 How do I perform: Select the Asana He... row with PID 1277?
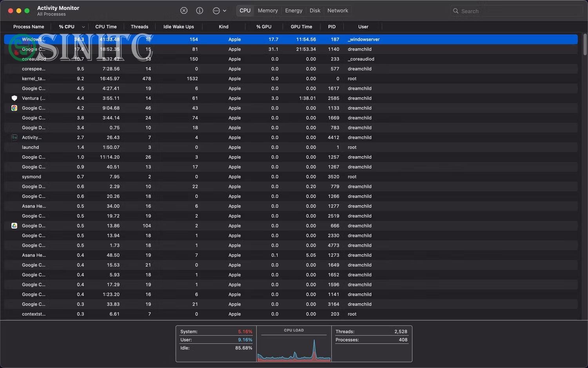[290, 206]
